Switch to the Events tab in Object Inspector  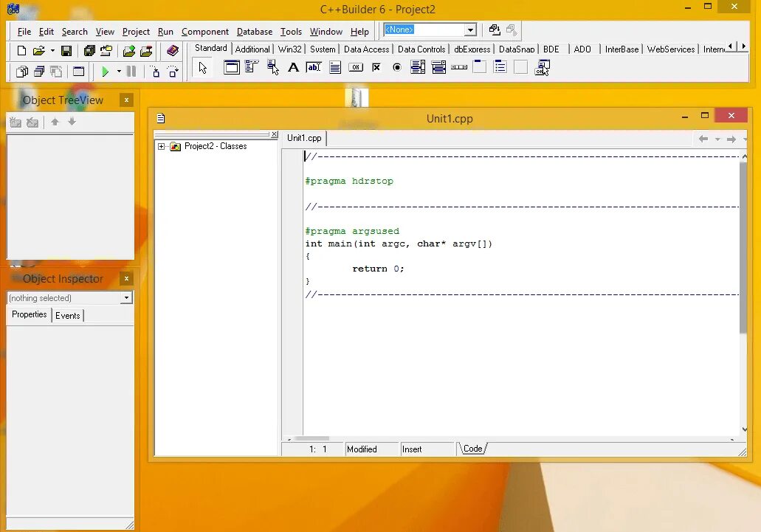pos(67,316)
